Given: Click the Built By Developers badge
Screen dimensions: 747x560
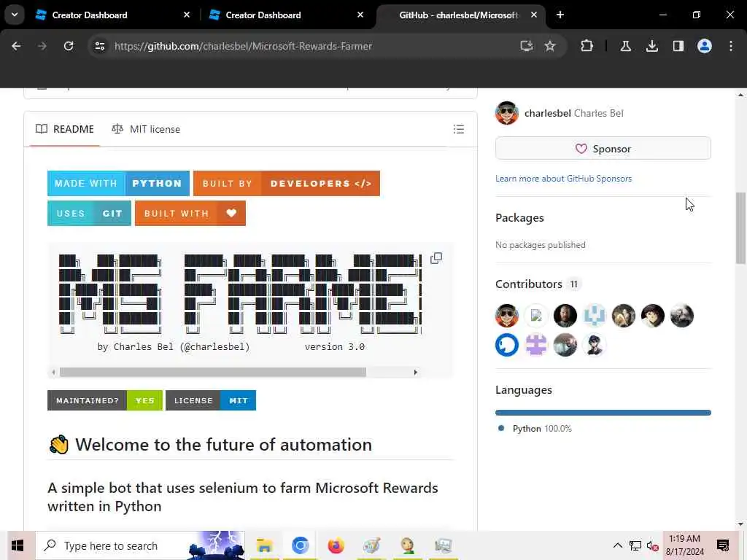Looking at the screenshot, I should 287,183.
